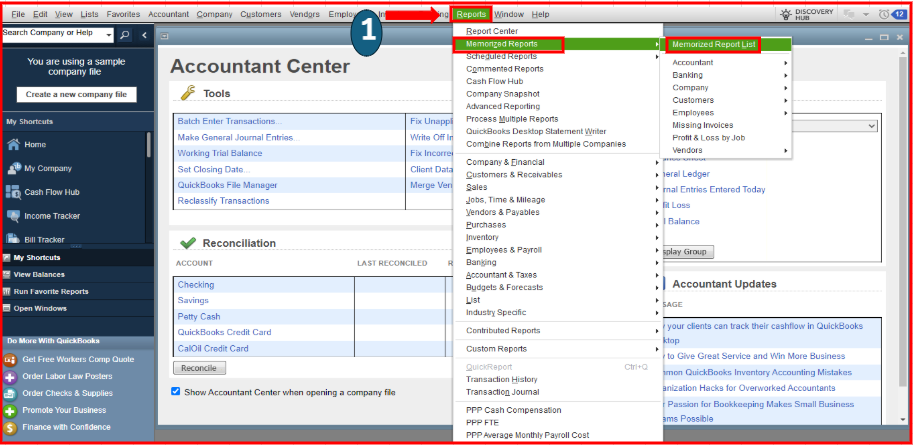Open the File menu

coord(18,14)
